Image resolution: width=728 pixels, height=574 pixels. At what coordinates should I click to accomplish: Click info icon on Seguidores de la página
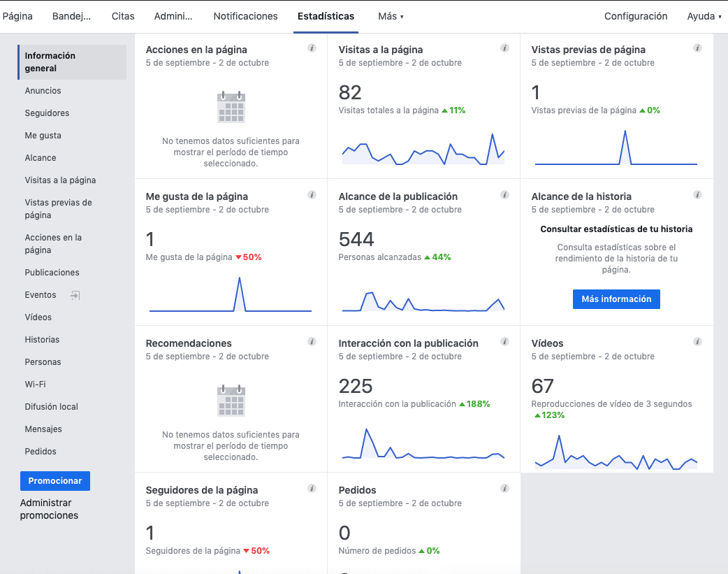coord(312,489)
